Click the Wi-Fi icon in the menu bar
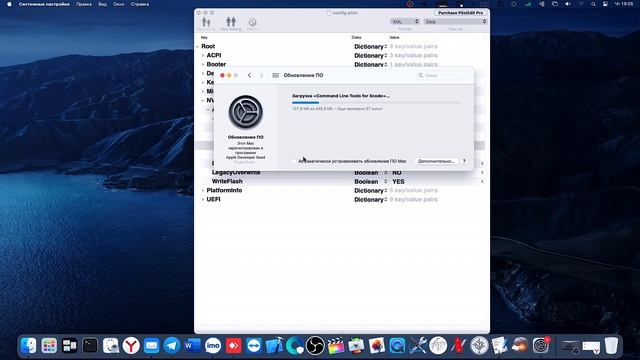This screenshot has width=640, height=360. (581, 4)
